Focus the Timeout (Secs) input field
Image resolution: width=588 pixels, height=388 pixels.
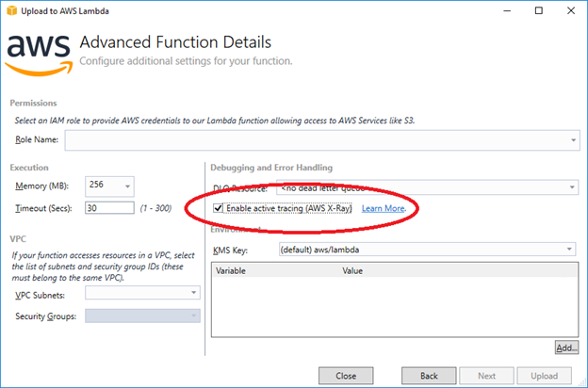tap(109, 208)
